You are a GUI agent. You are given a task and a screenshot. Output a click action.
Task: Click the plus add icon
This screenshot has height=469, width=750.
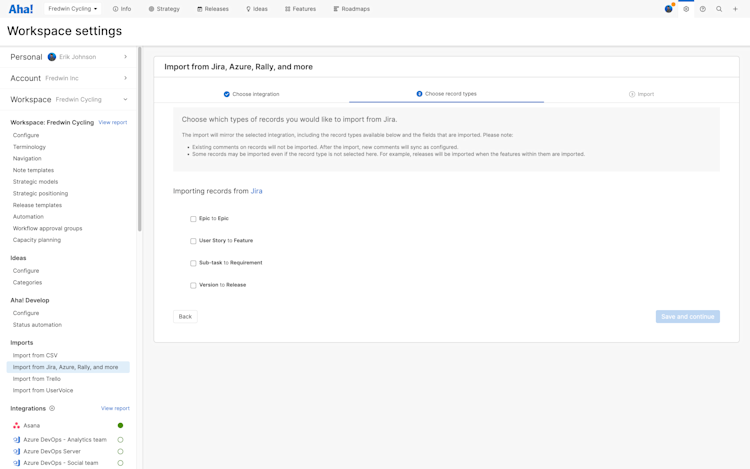(735, 9)
